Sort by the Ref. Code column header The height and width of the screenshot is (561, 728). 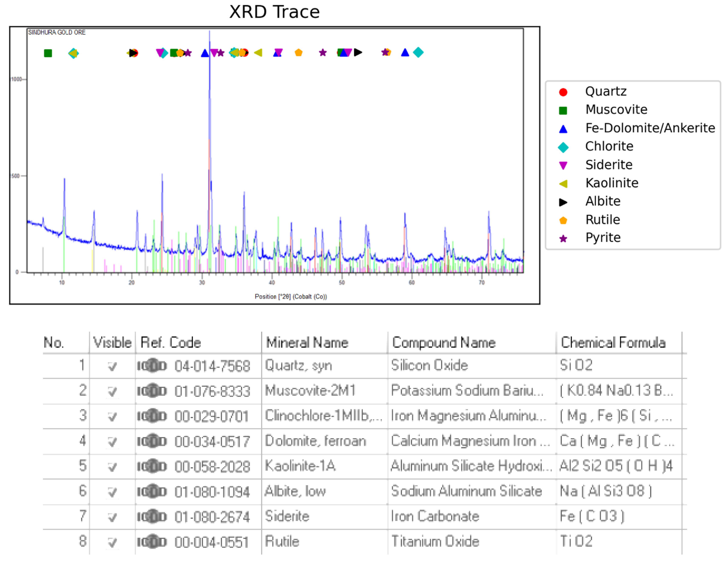click(171, 343)
